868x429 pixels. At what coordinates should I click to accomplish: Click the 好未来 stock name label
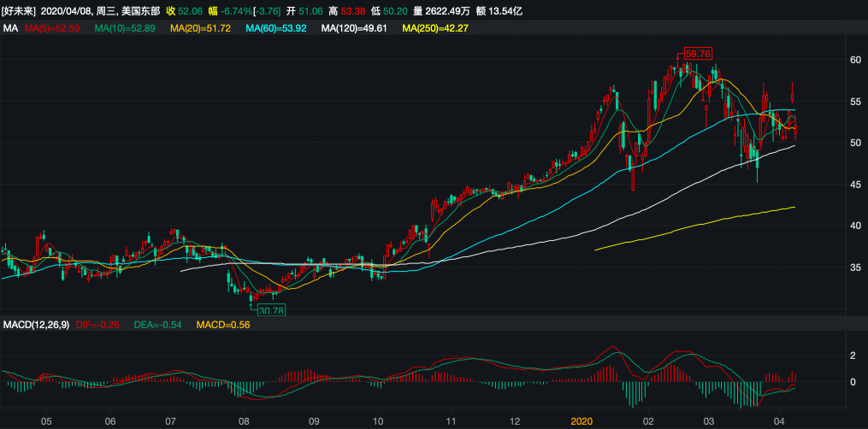20,12
